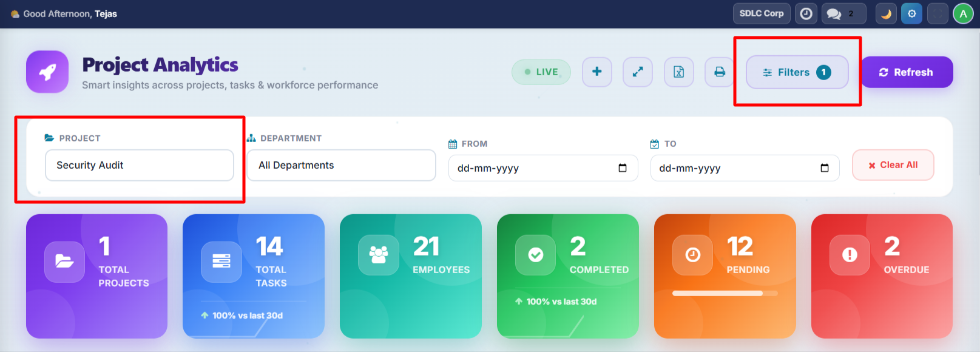980x352 pixels.
Task: Expand the All Departments dropdown
Action: pos(341,165)
